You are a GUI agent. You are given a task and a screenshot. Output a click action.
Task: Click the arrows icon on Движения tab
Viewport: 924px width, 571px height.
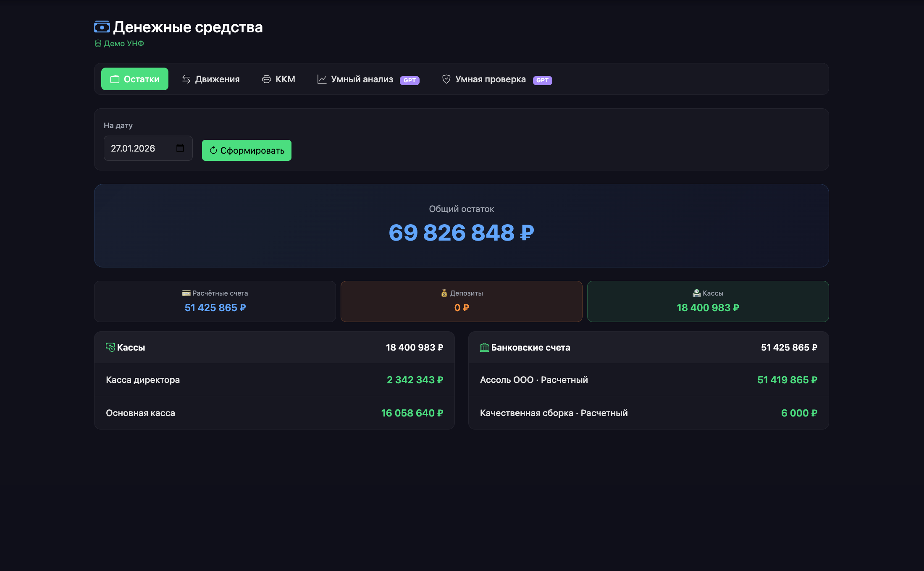(x=186, y=79)
